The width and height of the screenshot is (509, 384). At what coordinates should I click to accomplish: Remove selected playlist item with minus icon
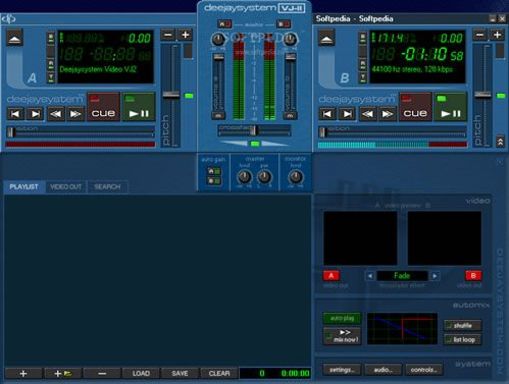click(x=102, y=373)
